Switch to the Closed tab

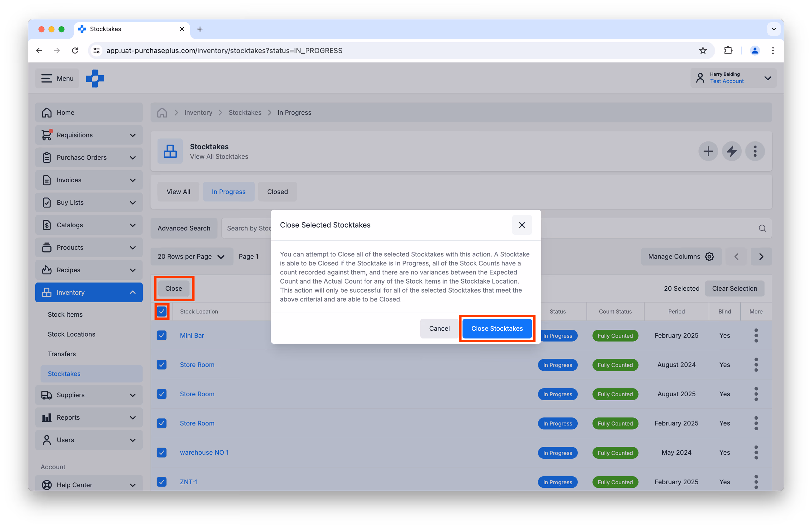point(277,192)
